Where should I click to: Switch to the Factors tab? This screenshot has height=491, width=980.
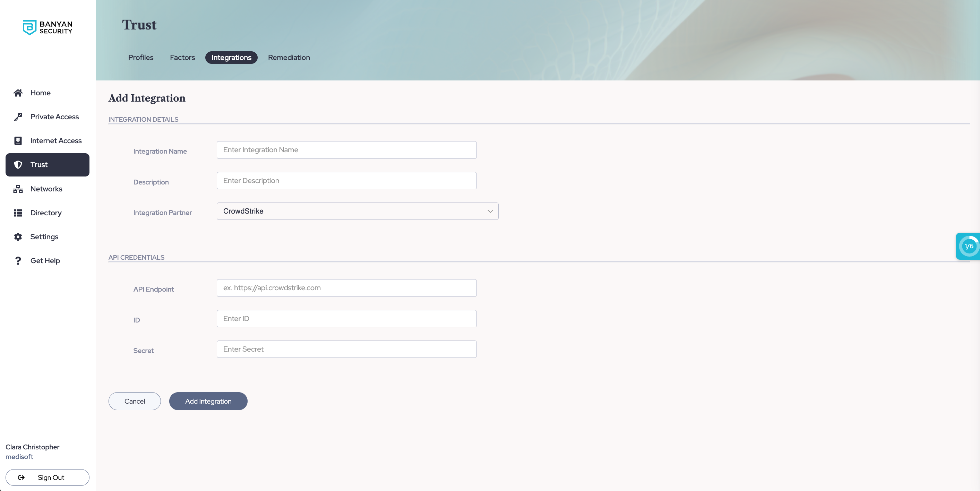click(182, 58)
